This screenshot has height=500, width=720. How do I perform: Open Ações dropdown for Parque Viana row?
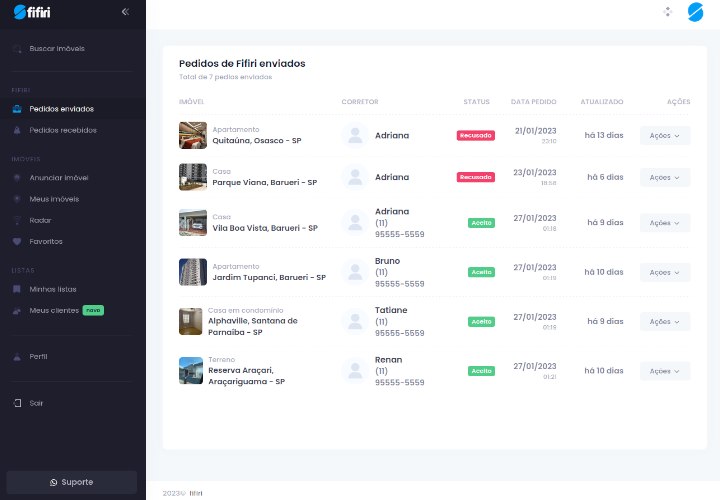click(665, 177)
